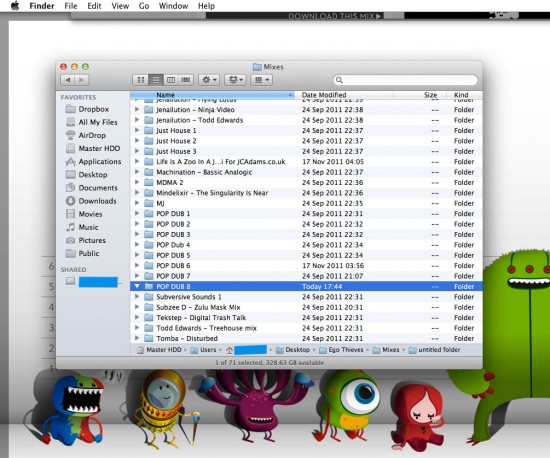Click Master HDD in path bar
This screenshot has height=458, width=550.
(159, 350)
